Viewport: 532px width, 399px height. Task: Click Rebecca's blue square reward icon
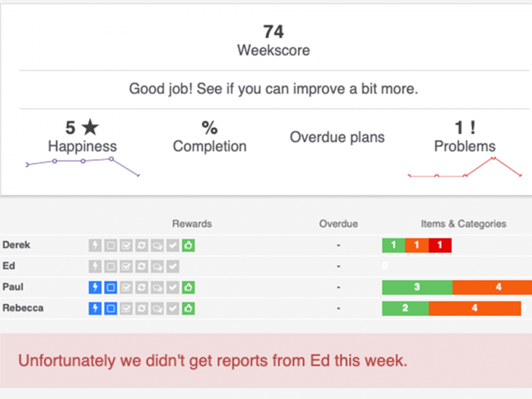click(x=111, y=309)
